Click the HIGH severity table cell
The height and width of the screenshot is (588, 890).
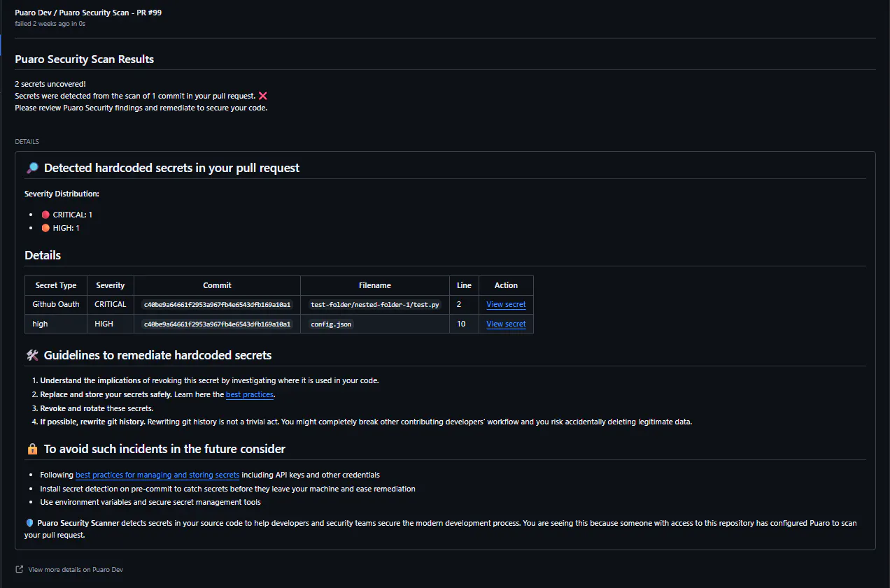click(x=111, y=324)
